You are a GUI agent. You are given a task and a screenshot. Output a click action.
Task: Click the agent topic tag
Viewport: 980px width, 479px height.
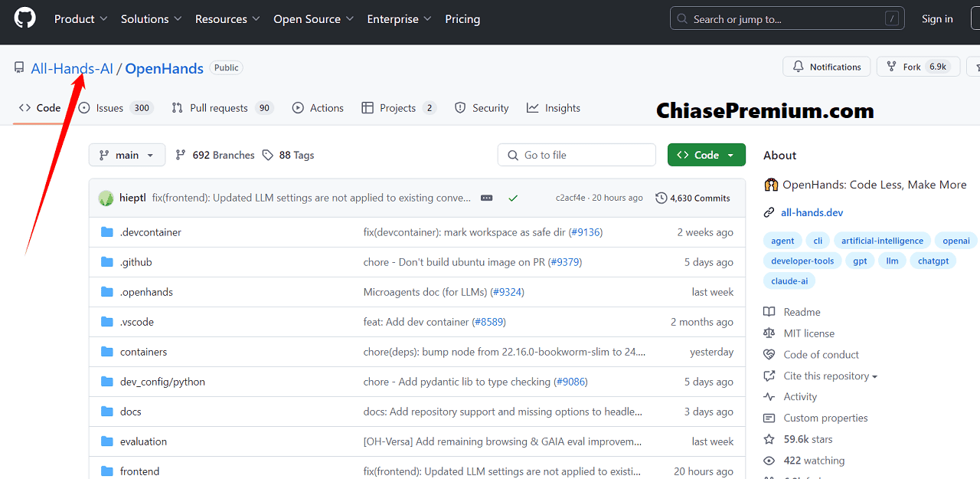click(x=782, y=241)
